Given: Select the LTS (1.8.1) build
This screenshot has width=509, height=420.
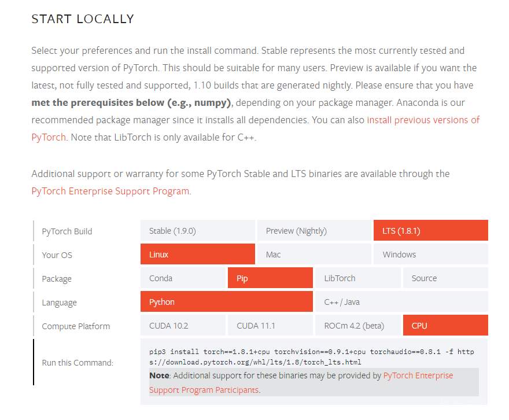Looking at the screenshot, I should point(430,231).
